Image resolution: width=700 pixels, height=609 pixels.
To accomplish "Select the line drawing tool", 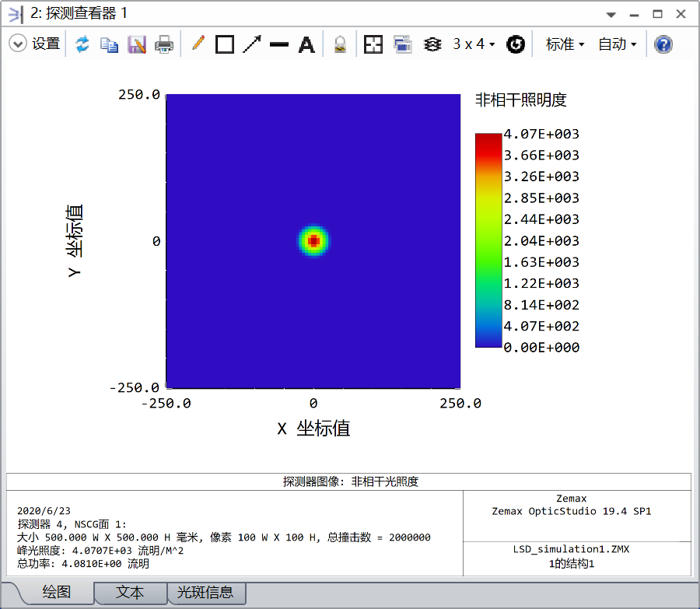I will 279,44.
